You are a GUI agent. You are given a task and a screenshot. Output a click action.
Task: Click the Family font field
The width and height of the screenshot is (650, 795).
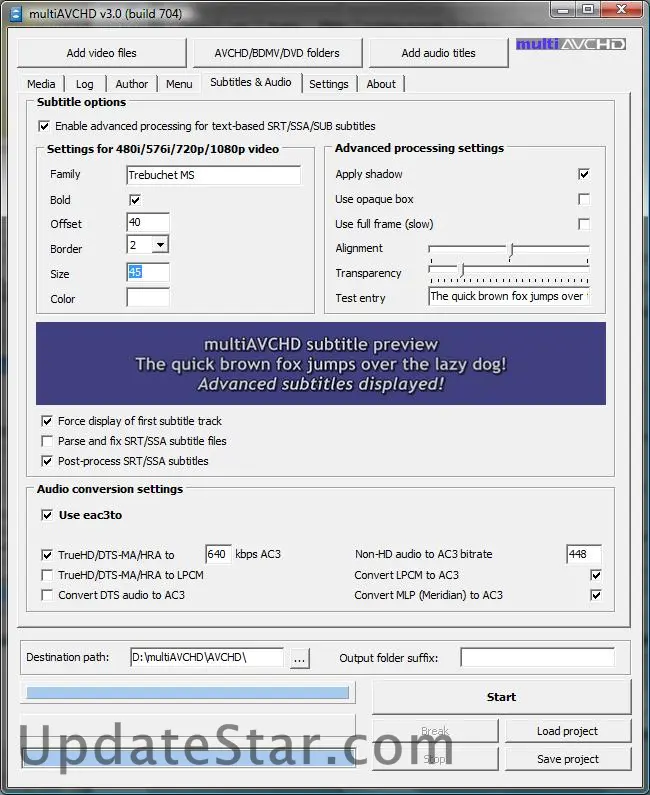(x=213, y=175)
